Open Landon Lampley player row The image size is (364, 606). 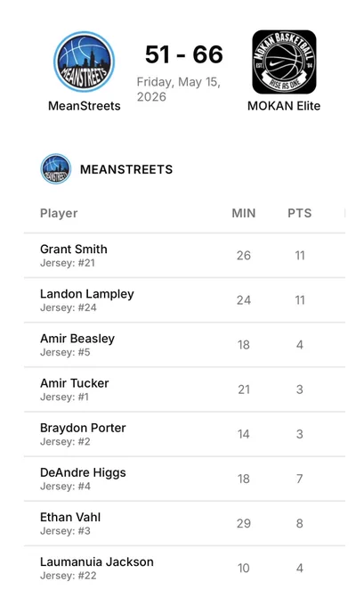point(184,300)
